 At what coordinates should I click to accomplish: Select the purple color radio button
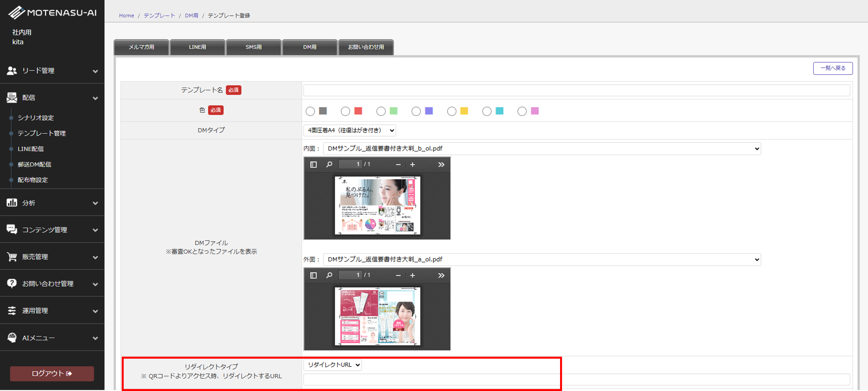click(416, 111)
